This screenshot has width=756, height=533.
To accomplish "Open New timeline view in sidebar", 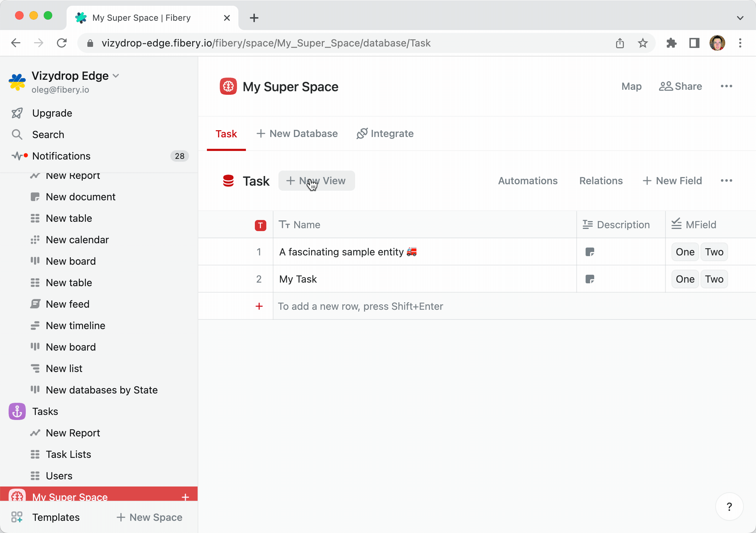I will 76,326.
